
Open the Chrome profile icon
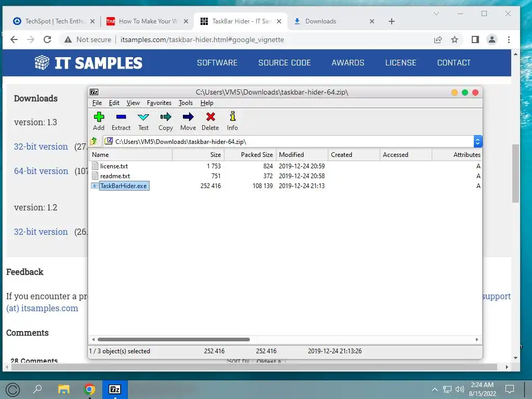(491, 39)
